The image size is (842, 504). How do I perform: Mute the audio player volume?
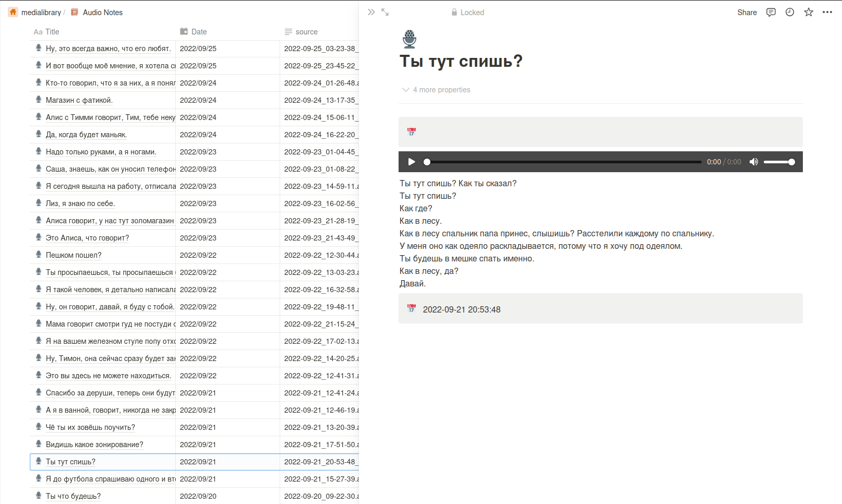coord(754,162)
